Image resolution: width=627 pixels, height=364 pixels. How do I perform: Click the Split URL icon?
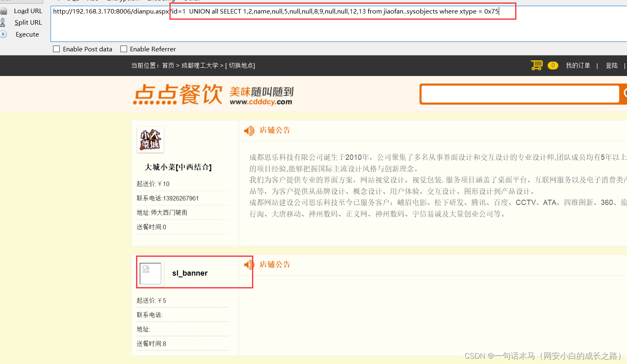[3, 23]
